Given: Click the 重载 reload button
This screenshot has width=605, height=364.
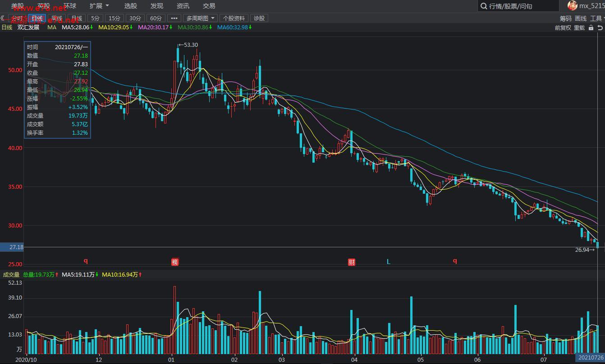Looking at the screenshot, I should [x=579, y=28].
